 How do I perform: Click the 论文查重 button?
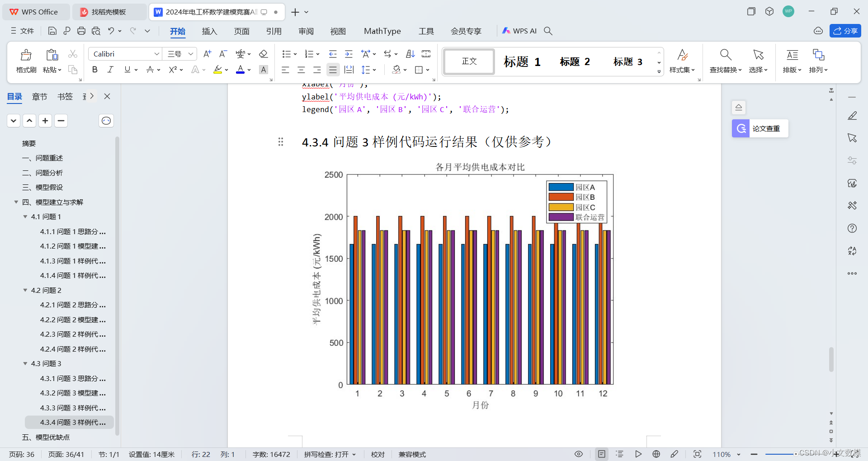pos(766,128)
